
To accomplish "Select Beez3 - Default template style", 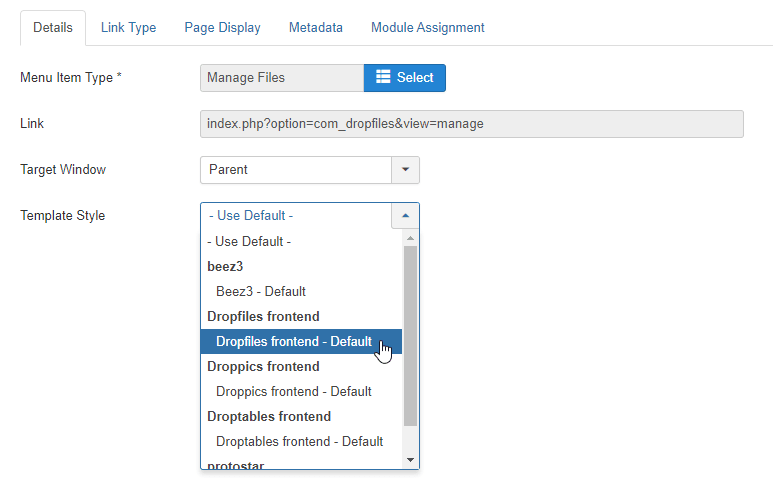I will [x=260, y=292].
